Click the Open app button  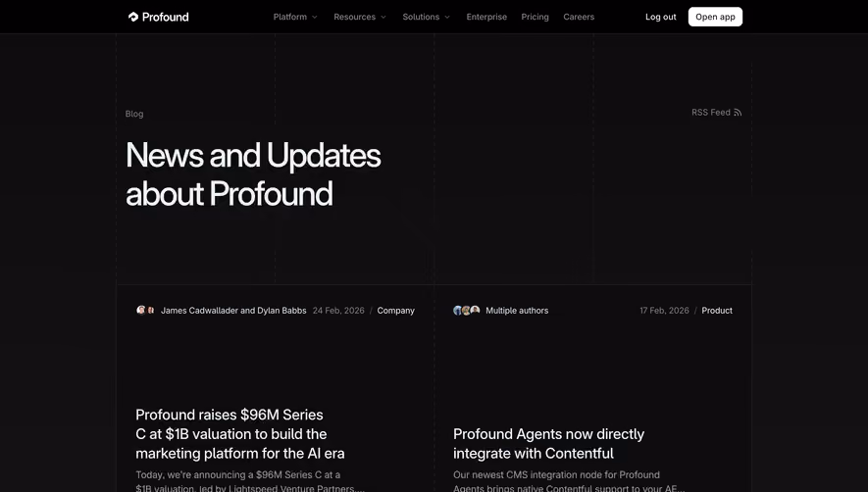click(x=715, y=17)
